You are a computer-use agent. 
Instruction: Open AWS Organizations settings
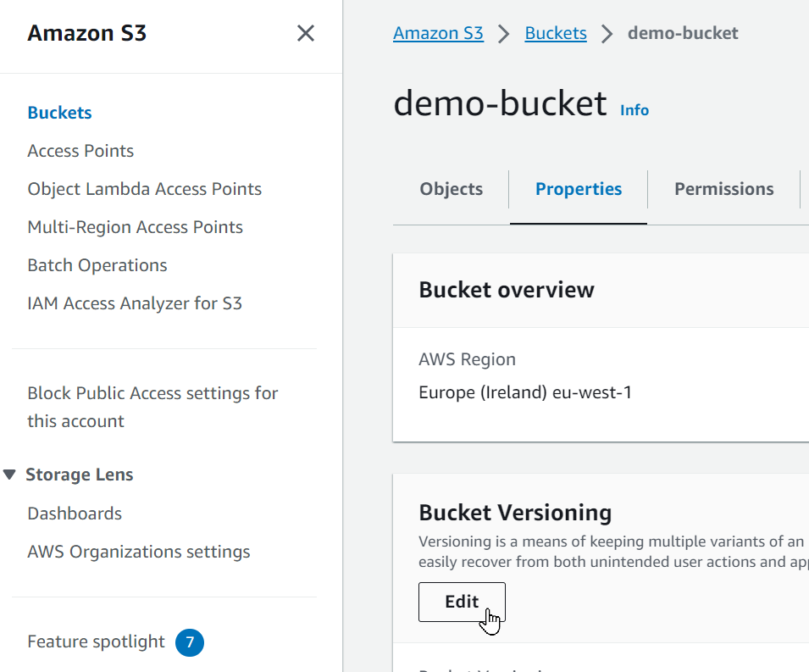click(139, 552)
